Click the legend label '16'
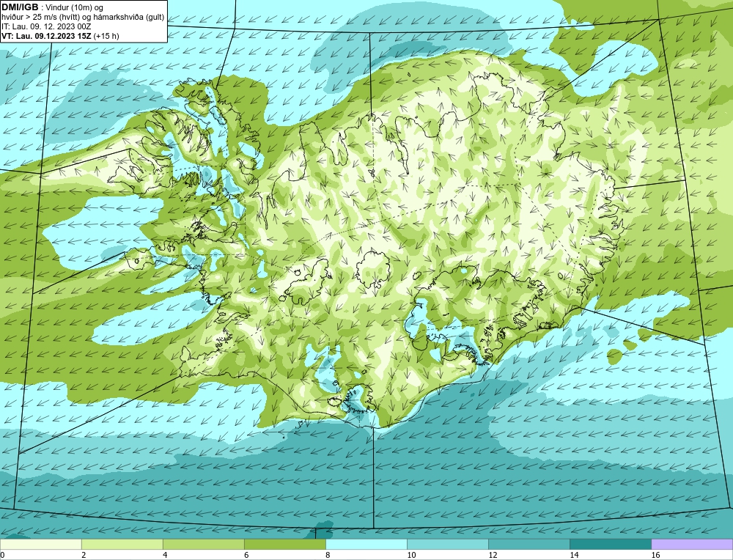The width and height of the screenshot is (733, 560). click(x=655, y=555)
